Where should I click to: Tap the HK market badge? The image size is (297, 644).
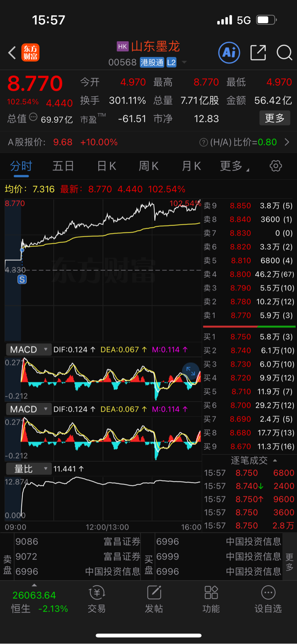tap(123, 46)
